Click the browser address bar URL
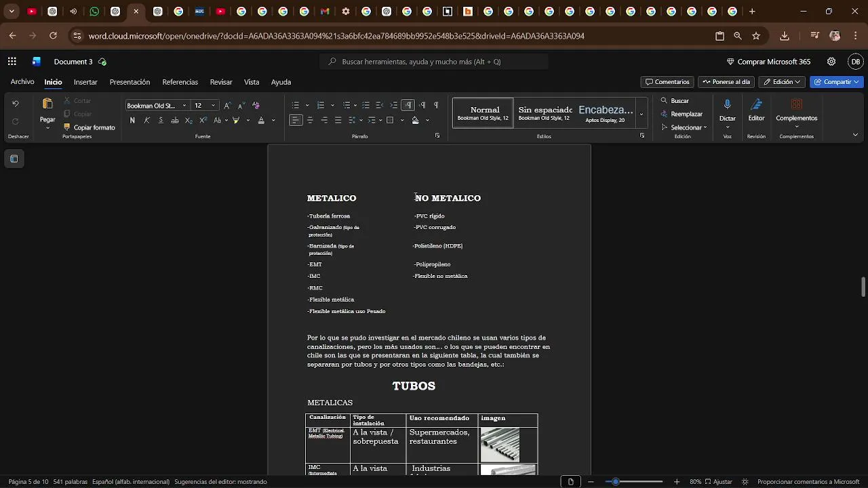 point(336,36)
